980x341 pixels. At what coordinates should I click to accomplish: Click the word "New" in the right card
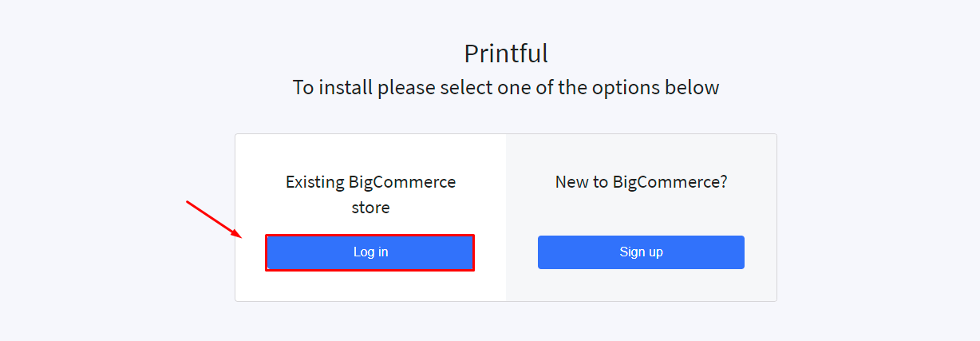(571, 182)
